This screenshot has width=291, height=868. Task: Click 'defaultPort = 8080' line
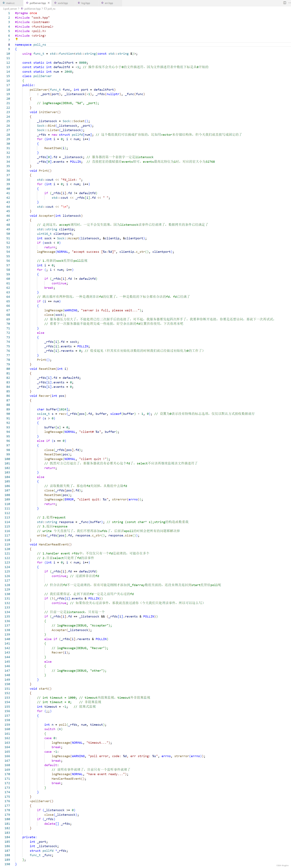(x=55, y=63)
